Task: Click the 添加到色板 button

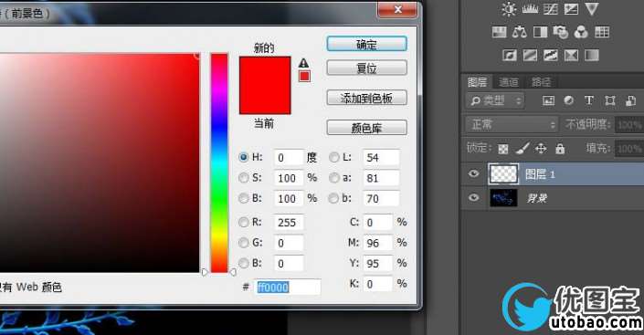Action: [x=367, y=98]
